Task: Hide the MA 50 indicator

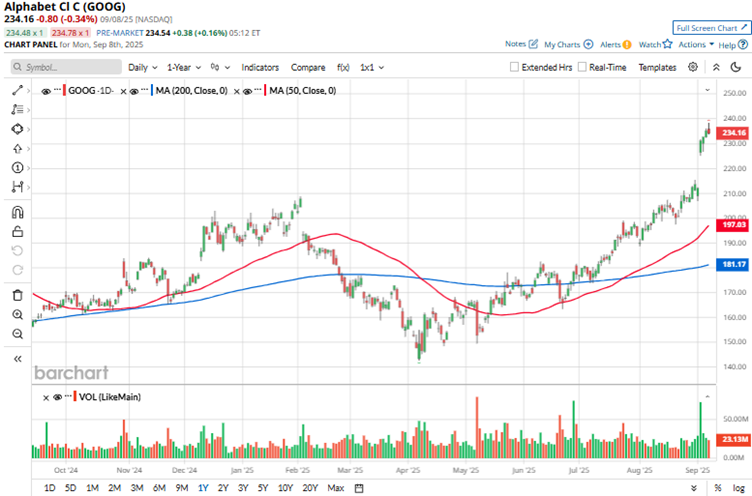Action: 247,91
